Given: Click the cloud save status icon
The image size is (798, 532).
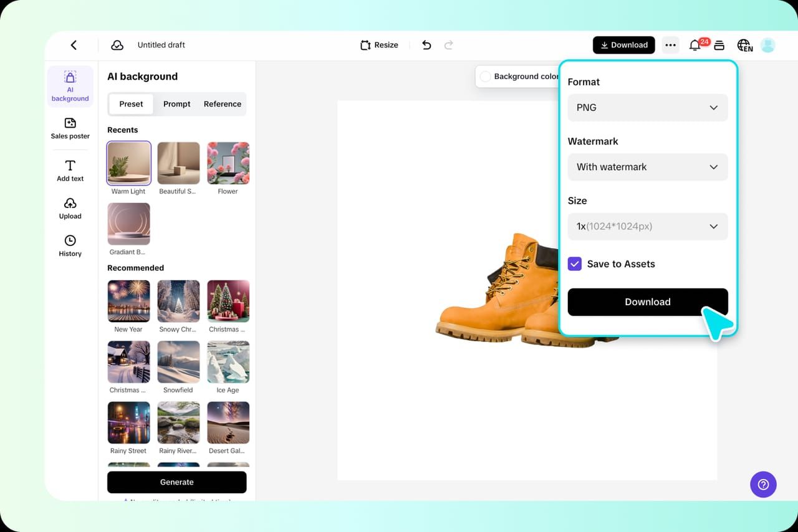Looking at the screenshot, I should click(x=117, y=45).
